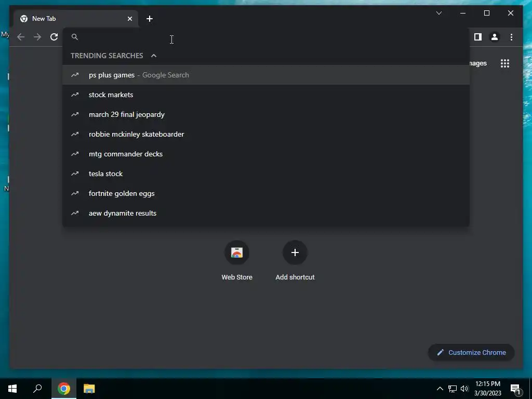Click the search magnifier icon in omnibox
Image resolution: width=532 pixels, height=399 pixels.
[x=75, y=37]
